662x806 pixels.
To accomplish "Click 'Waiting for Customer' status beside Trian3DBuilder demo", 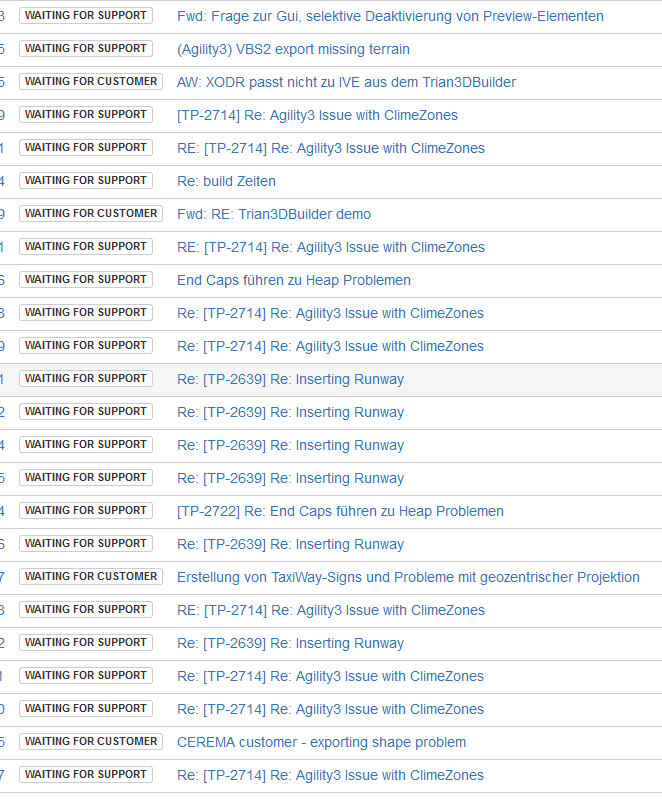I will [x=91, y=214].
